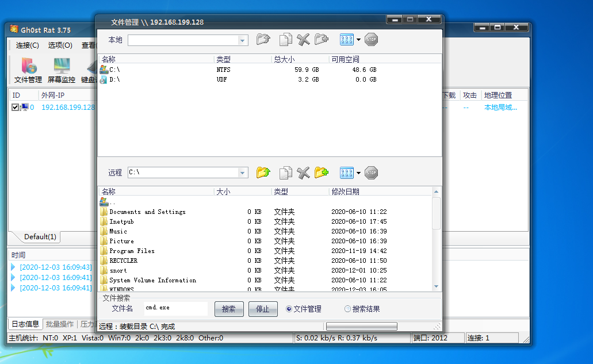The image size is (593, 364).
Task: Switch to the 批量操作 tab
Action: coord(60,324)
